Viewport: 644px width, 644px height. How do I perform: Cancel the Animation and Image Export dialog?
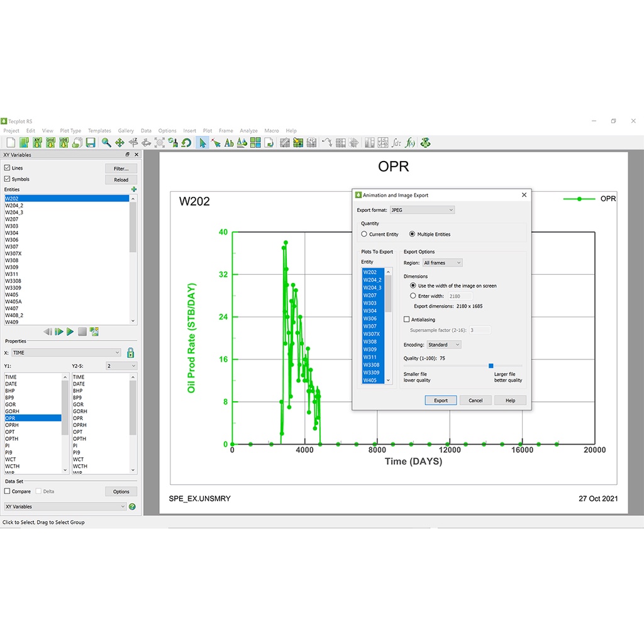[475, 400]
